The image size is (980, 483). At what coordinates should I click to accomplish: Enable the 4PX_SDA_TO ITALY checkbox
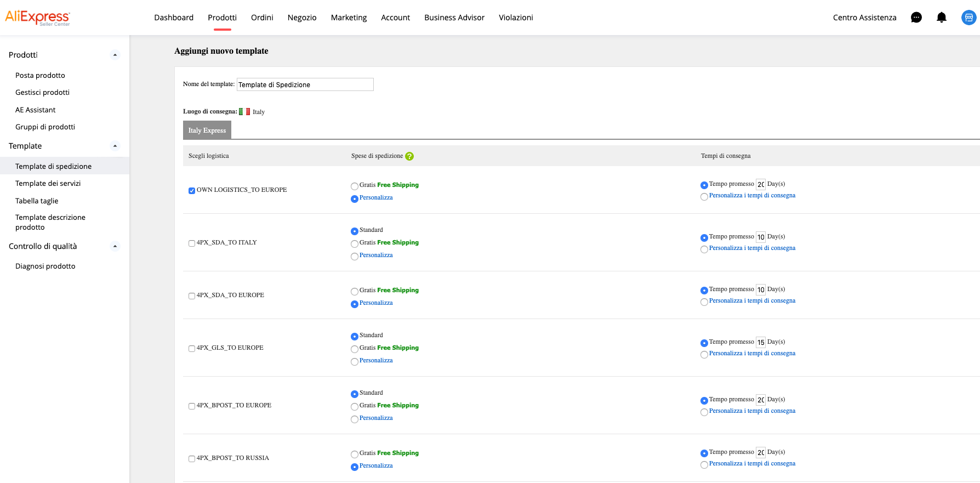coord(192,243)
